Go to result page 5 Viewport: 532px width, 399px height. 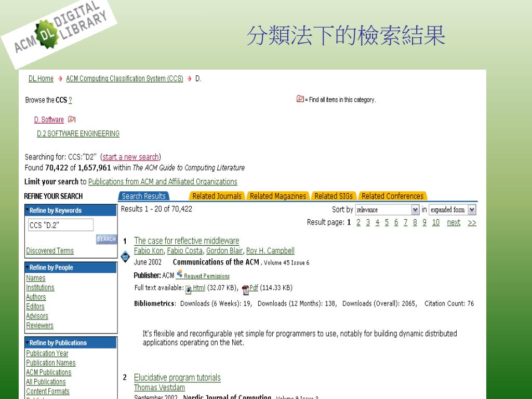(387, 222)
